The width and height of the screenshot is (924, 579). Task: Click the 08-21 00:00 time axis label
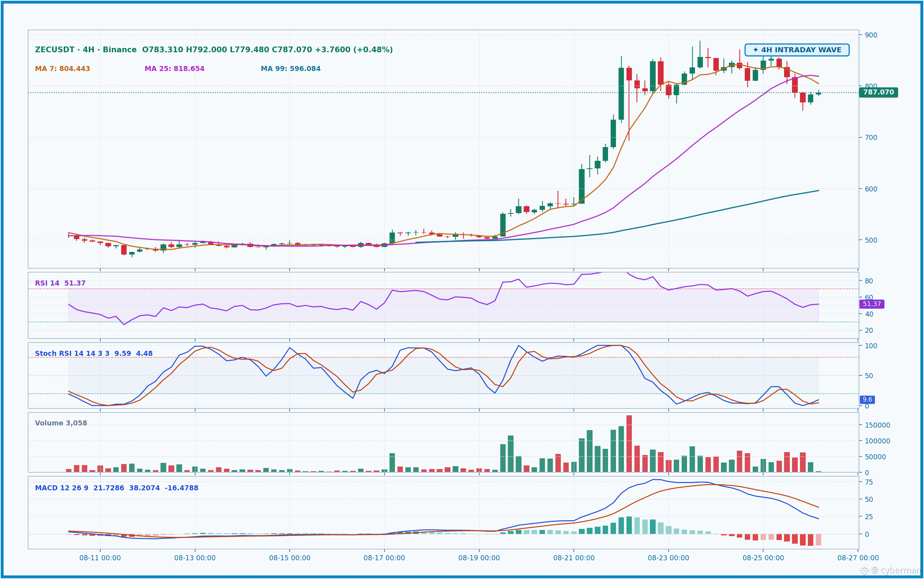pyautogui.click(x=574, y=558)
